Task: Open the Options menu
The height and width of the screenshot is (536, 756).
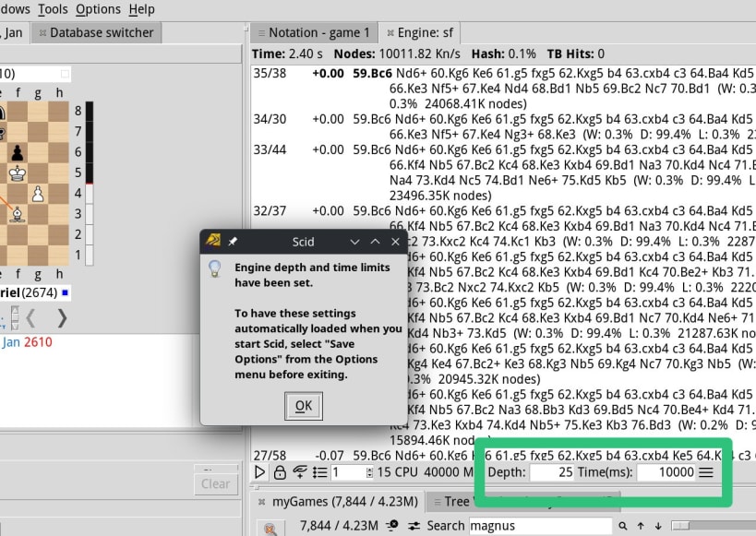Action: [98, 9]
